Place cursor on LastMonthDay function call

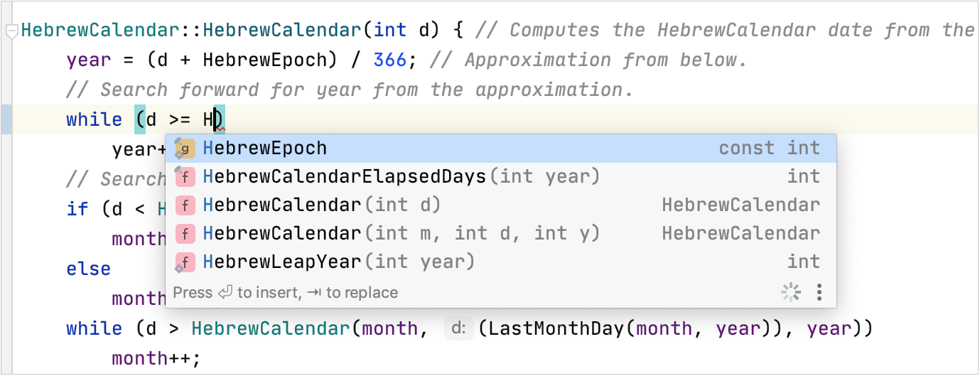[x=554, y=328]
